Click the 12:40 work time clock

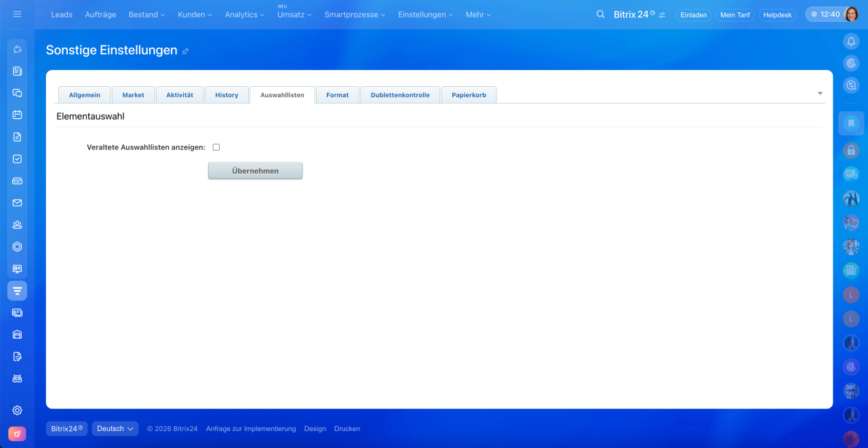825,14
